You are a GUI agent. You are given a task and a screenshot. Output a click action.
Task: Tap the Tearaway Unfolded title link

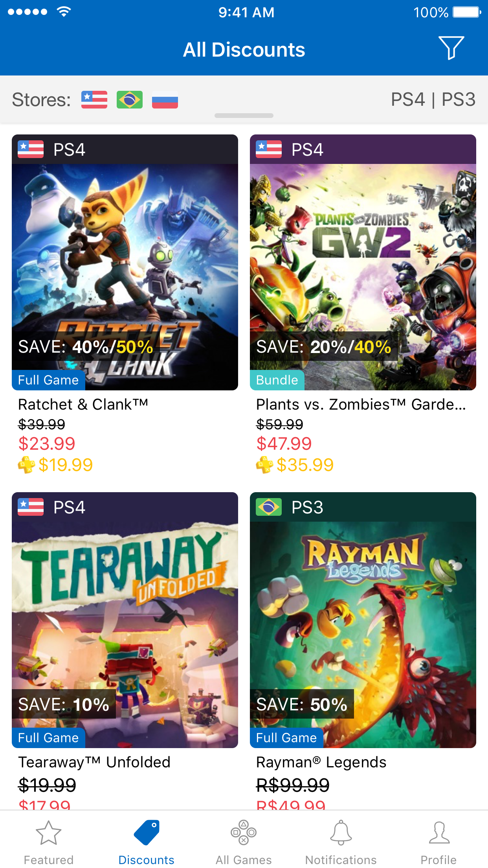[94, 762]
